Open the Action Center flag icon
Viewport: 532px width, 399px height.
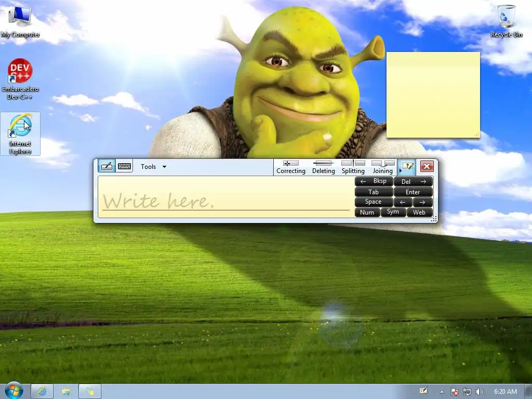(454, 392)
